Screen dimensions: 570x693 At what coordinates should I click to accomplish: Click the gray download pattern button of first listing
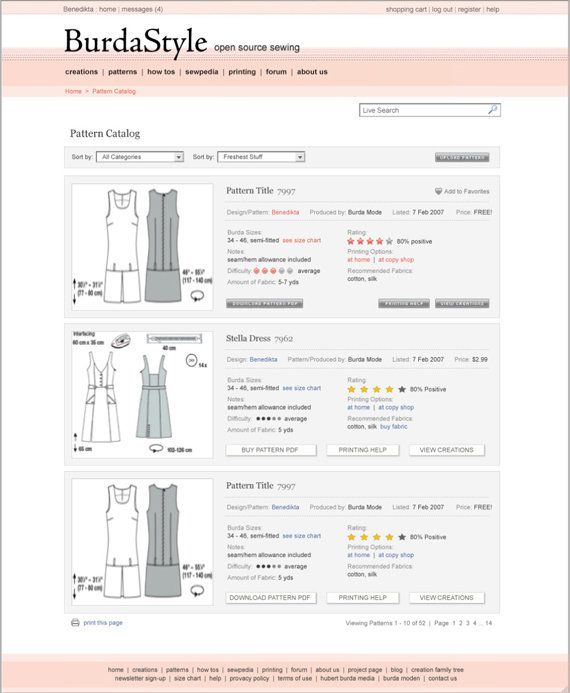click(264, 304)
